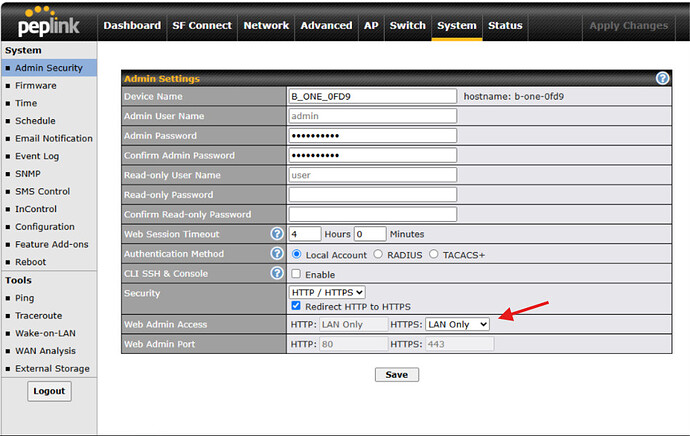This screenshot has width=690, height=436.
Task: Open the Dashboard tab
Action: [x=132, y=26]
